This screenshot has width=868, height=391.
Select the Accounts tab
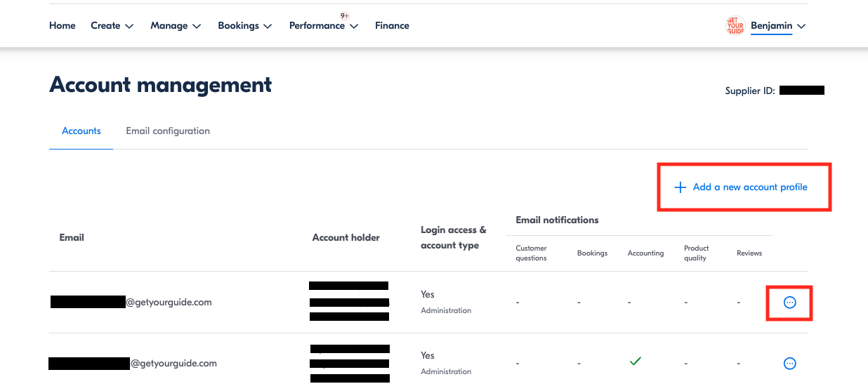[x=81, y=131]
